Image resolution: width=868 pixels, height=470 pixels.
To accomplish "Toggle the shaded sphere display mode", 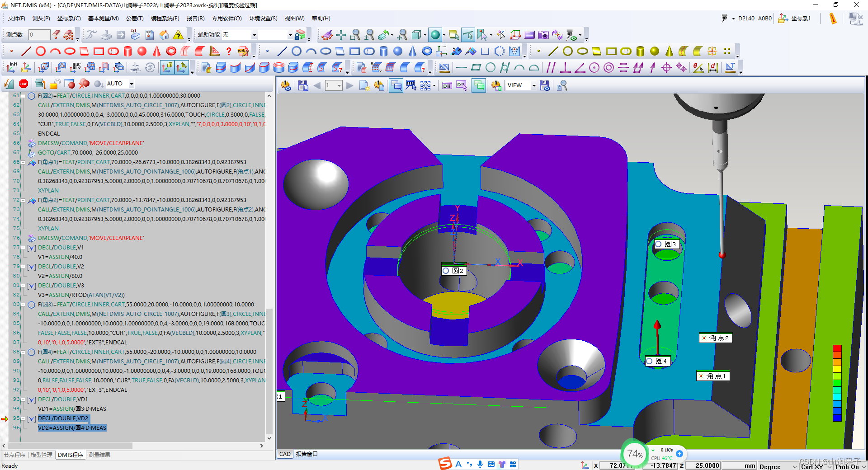I will [x=435, y=35].
